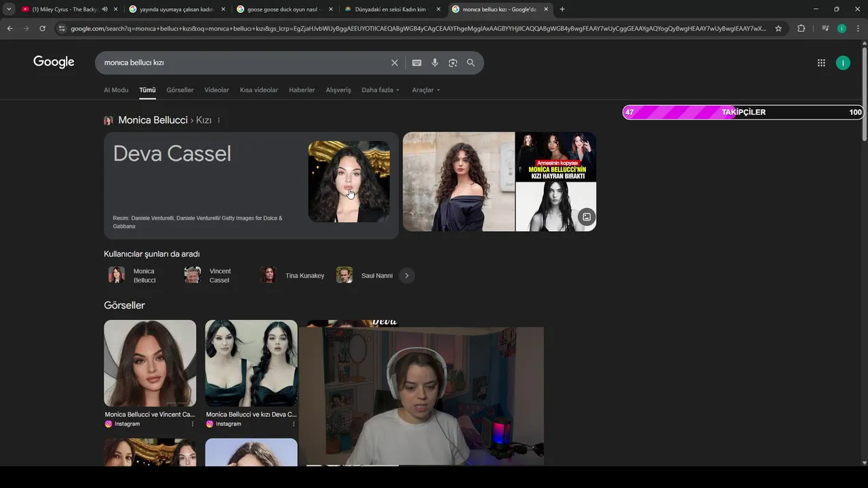Open the Monica Bellucci ve Vincent Ca... image

[150, 363]
